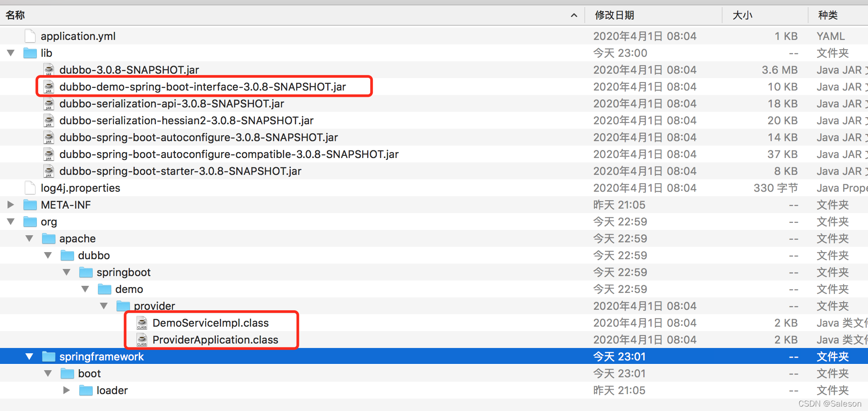Collapse the boot folder disclosure triangle

[48, 373]
